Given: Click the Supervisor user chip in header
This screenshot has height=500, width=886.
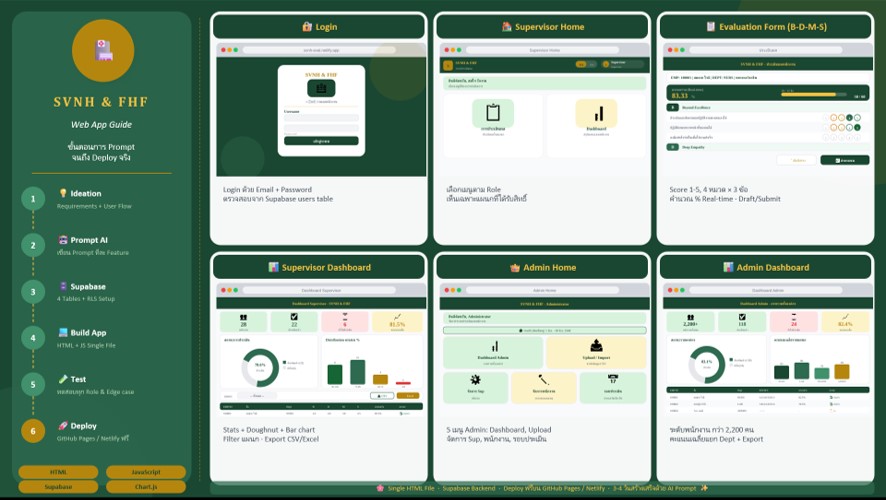Looking at the screenshot, I should 622,64.
